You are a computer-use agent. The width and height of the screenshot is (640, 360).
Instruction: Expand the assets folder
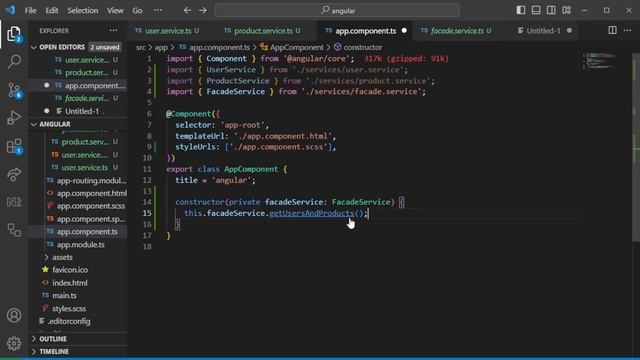click(x=62, y=257)
